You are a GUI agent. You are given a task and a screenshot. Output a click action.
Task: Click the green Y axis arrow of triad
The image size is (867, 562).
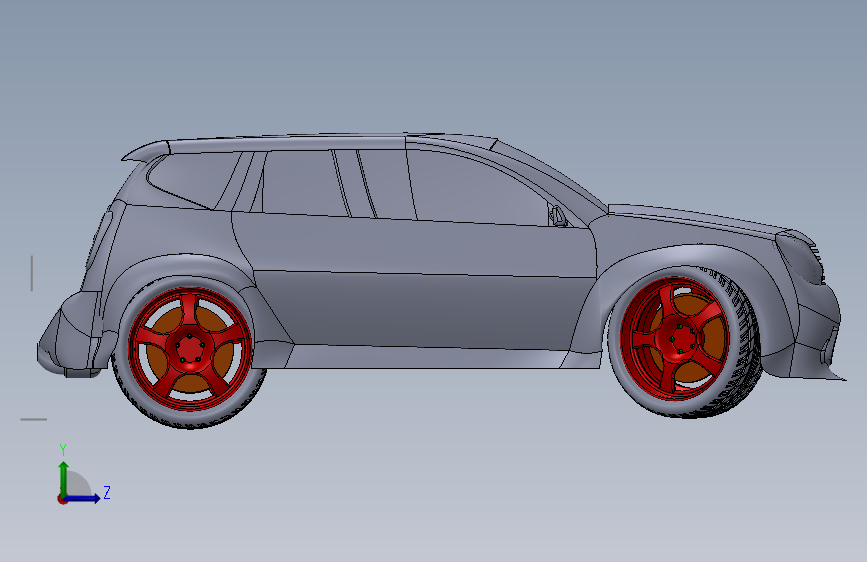tap(64, 479)
